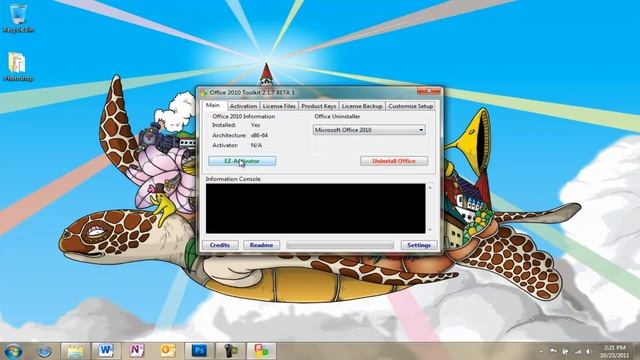Open the Settings button
Image resolution: width=640 pixels, height=360 pixels.
tap(419, 245)
